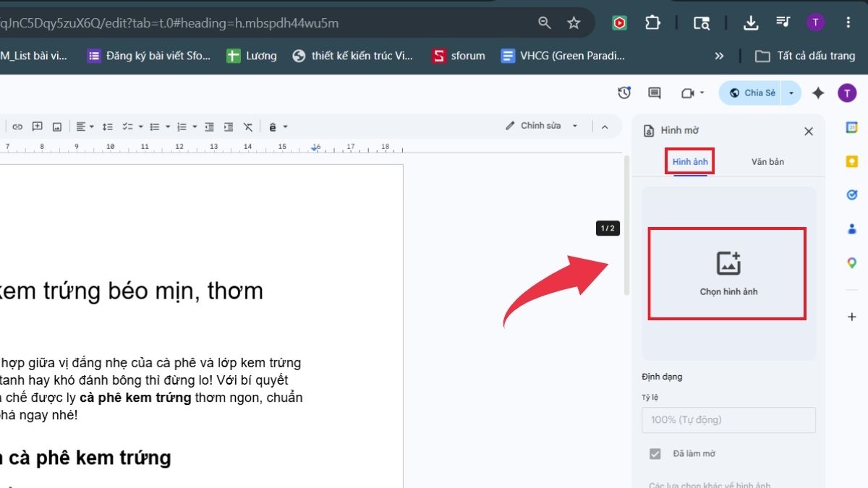Image resolution: width=868 pixels, height=488 pixels.
Task: Collapse the toolbar with up chevron
Action: tap(605, 127)
